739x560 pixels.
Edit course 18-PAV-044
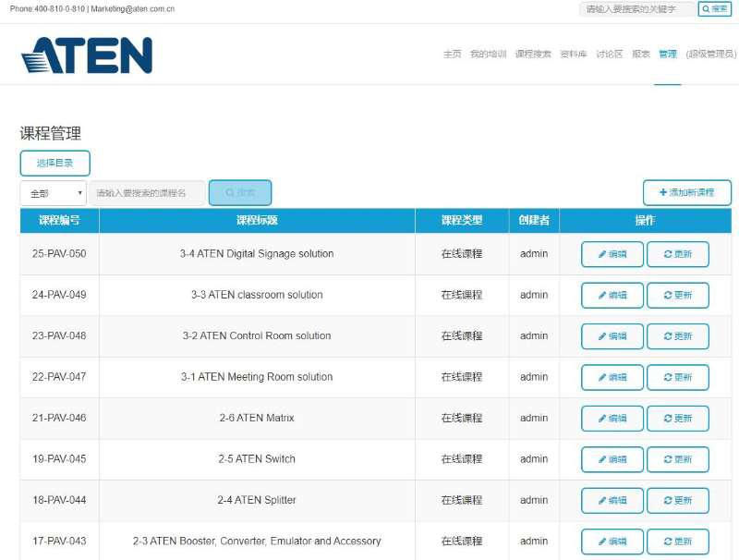(x=612, y=500)
